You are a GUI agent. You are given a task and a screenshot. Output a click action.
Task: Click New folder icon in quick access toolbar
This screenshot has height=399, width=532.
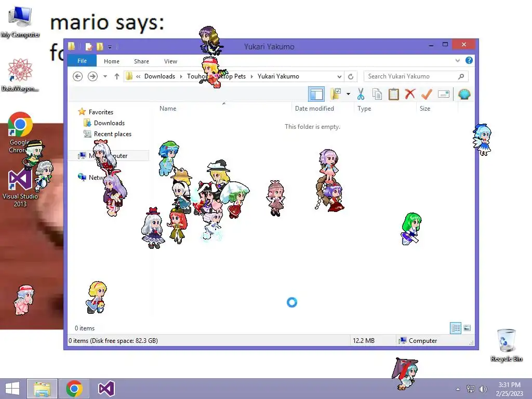[x=100, y=46]
